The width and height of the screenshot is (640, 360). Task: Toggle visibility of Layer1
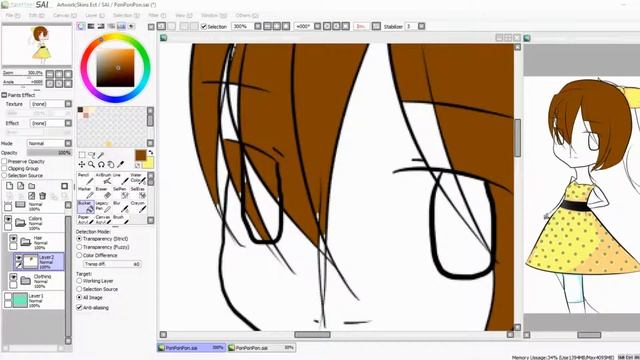click(8, 297)
